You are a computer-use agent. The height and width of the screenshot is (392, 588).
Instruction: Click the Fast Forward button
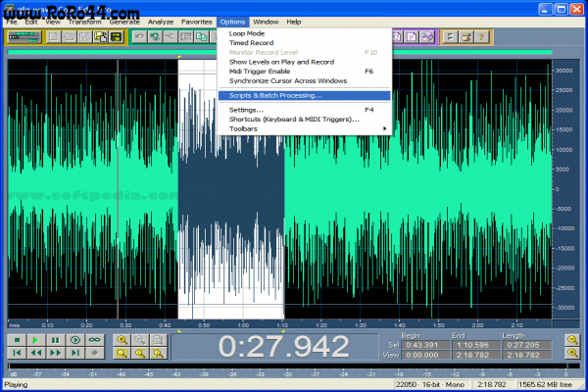56,353
